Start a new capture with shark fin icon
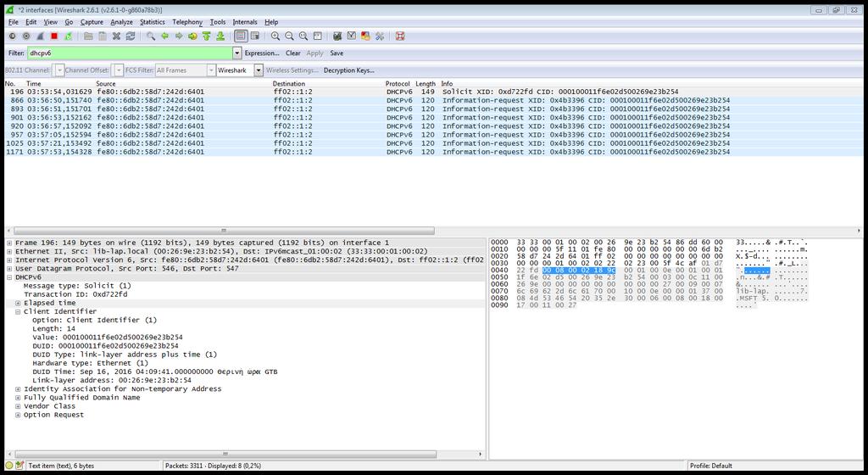This screenshot has height=475, width=868. (x=40, y=36)
